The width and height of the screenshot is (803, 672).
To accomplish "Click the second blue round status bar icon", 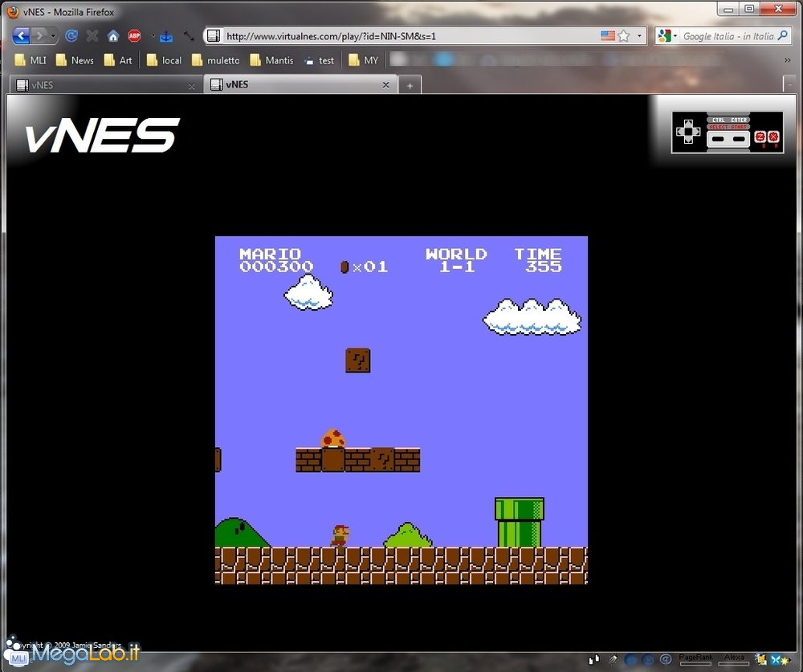I will pyautogui.click(x=648, y=660).
